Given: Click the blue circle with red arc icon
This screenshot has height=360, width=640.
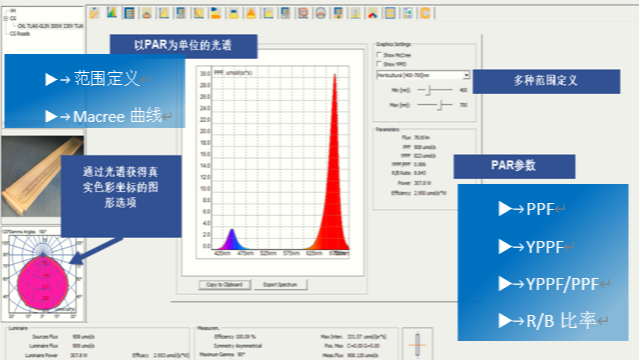Looking at the screenshot, I should [321, 13].
